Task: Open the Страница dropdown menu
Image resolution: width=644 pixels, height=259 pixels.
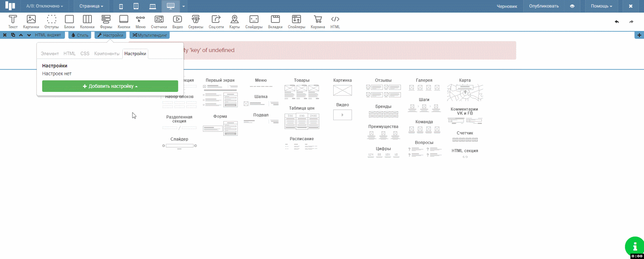Action: pyautogui.click(x=91, y=6)
